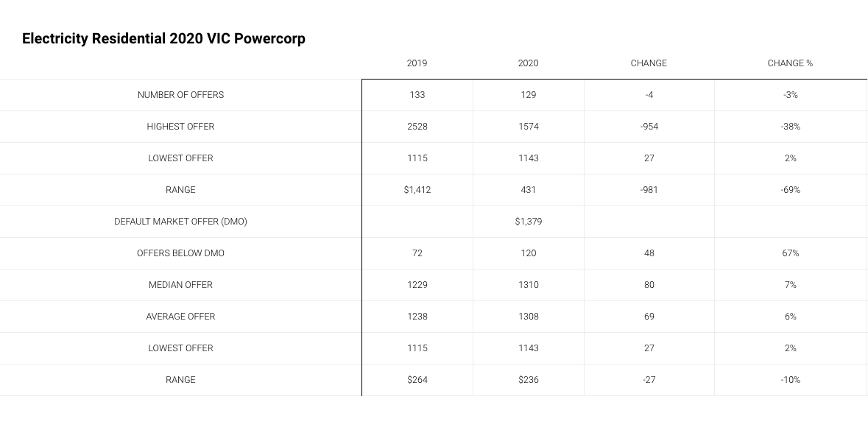Viewport: 868px width, 430px height.
Task: Select the 67% change percentage cell
Action: tap(791, 253)
